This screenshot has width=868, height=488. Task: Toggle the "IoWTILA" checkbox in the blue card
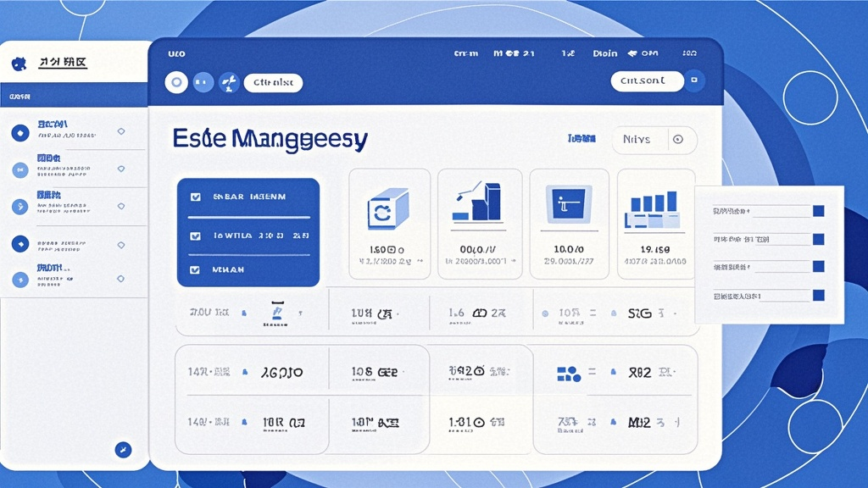[196, 236]
